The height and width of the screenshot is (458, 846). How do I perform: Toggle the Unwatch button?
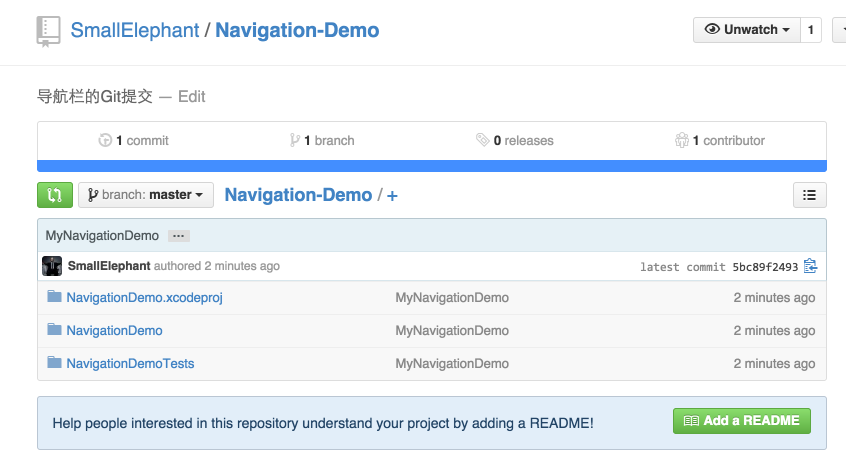744,30
